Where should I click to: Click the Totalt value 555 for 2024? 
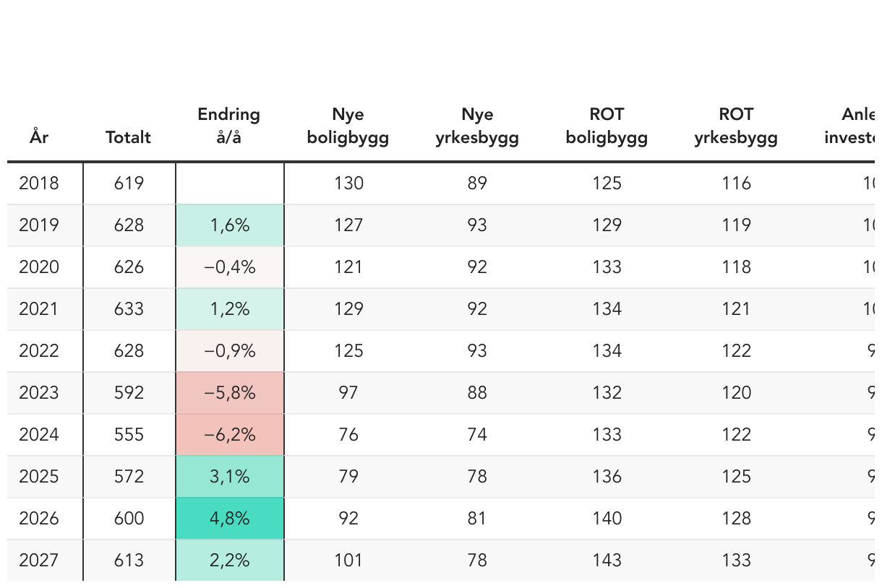(129, 435)
